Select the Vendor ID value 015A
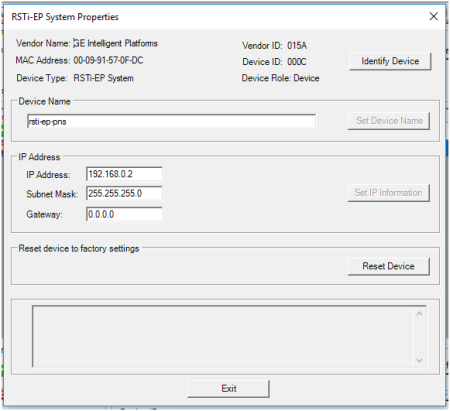This screenshot has width=450, height=411. 297,46
